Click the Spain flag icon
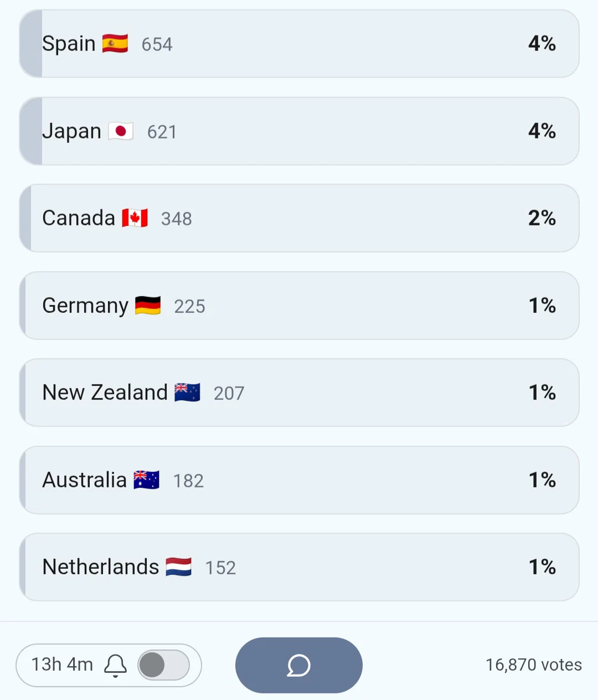 115,44
